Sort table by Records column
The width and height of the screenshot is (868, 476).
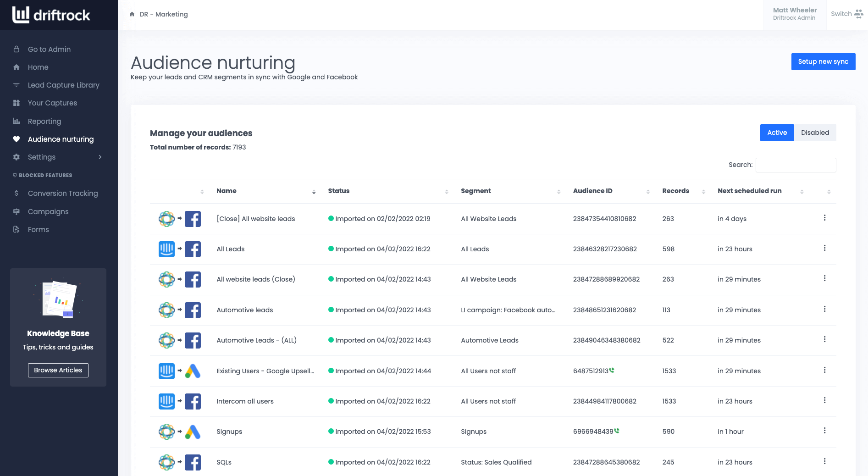tap(703, 192)
